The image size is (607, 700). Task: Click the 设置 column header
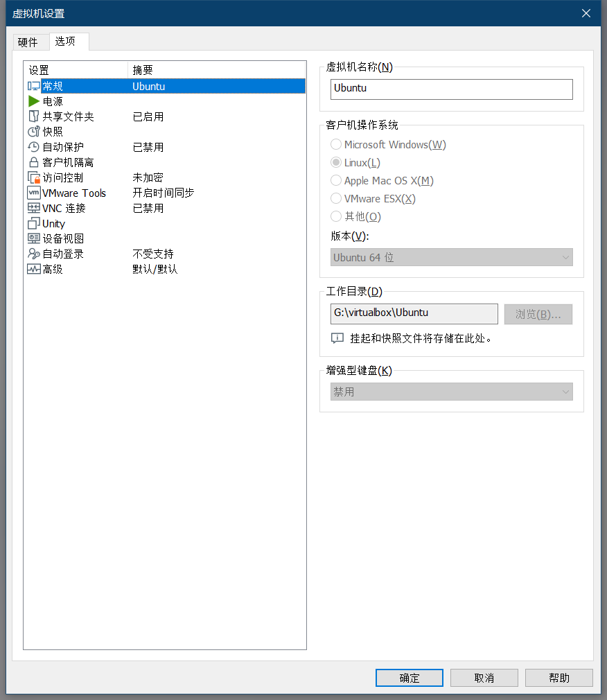(x=76, y=70)
